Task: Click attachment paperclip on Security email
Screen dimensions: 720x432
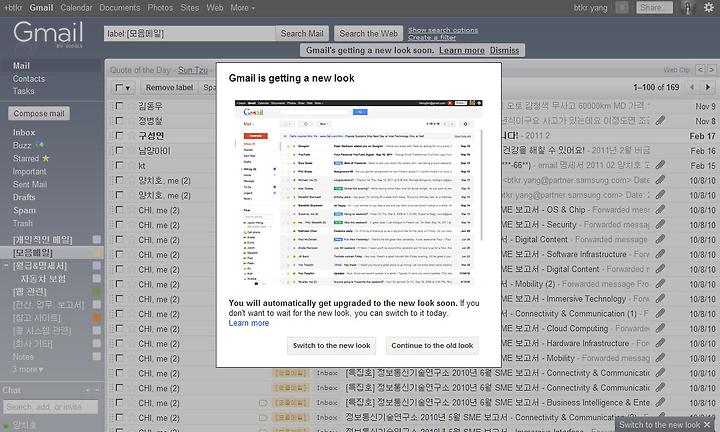Action: 660,224
